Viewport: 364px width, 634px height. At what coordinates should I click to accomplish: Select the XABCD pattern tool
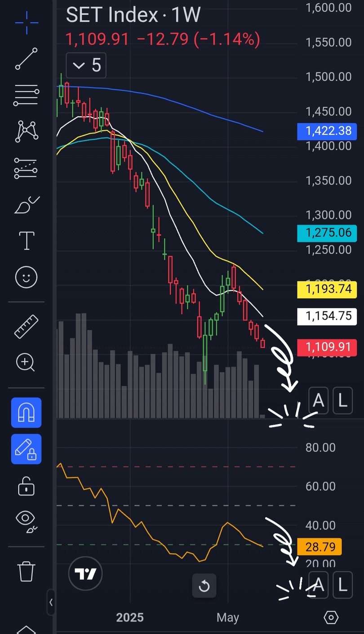(x=26, y=132)
